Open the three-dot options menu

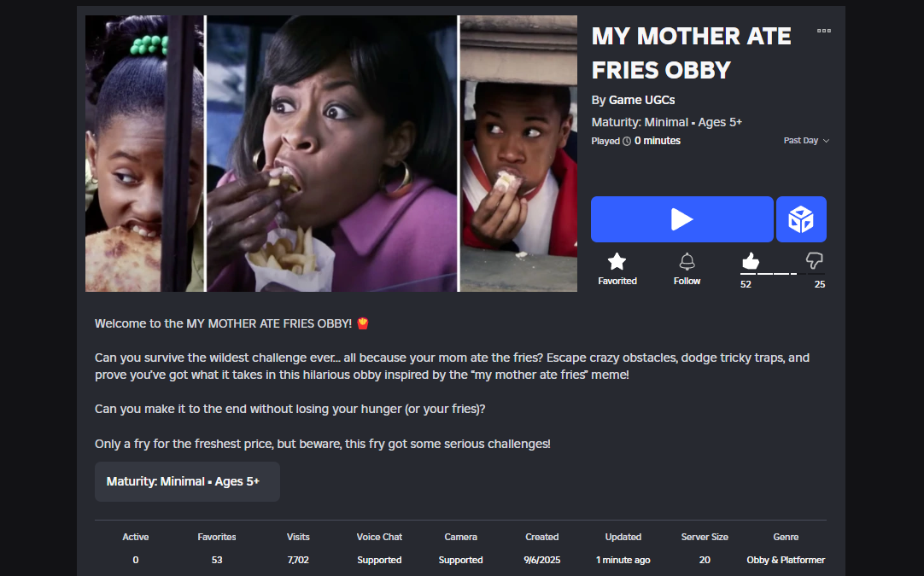click(x=824, y=31)
